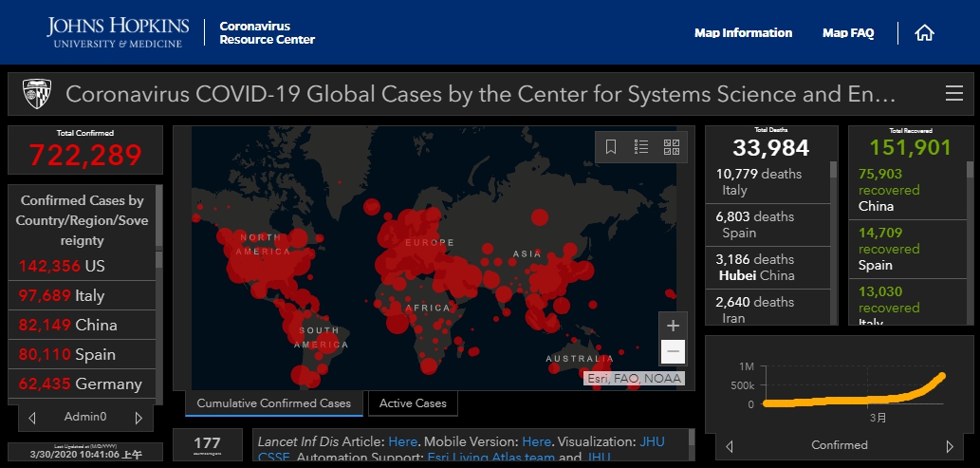Open the Mobile Version 'Here' link
This screenshot has width=980, height=468.
[x=536, y=441]
